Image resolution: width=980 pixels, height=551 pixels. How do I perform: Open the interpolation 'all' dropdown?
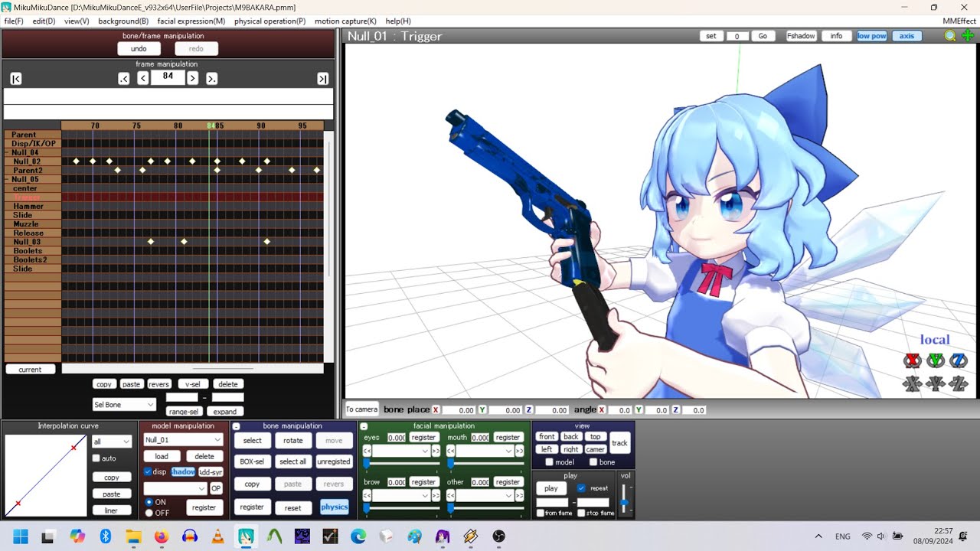[112, 442]
